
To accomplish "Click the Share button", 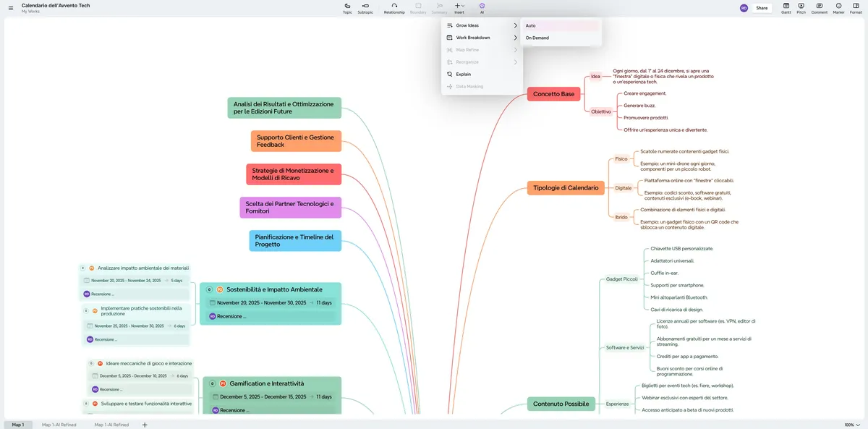I will [762, 8].
